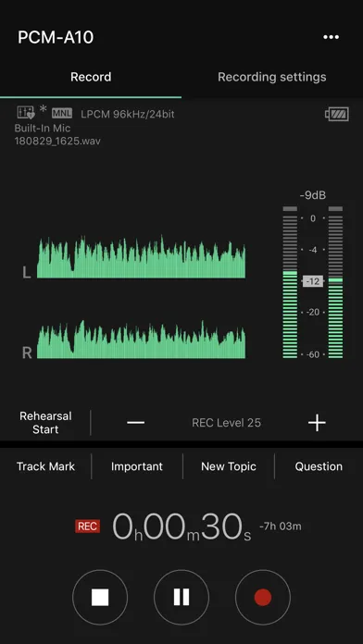Start rehearsal with Rehearsal Start
363x644 pixels.
[45, 423]
